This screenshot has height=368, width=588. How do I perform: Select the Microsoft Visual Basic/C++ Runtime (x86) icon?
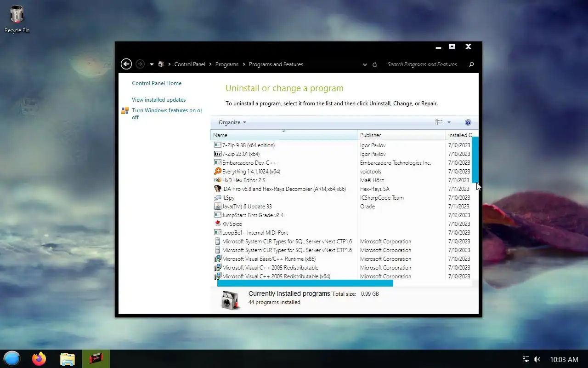[x=218, y=259]
